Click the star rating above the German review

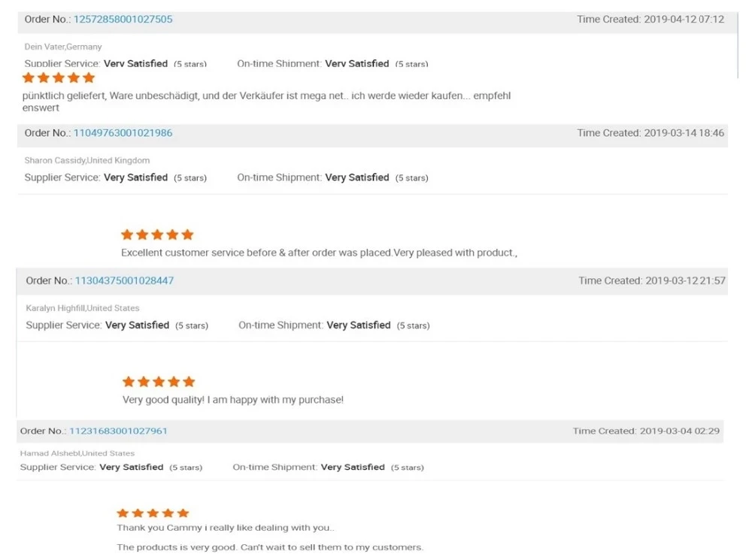[59, 78]
